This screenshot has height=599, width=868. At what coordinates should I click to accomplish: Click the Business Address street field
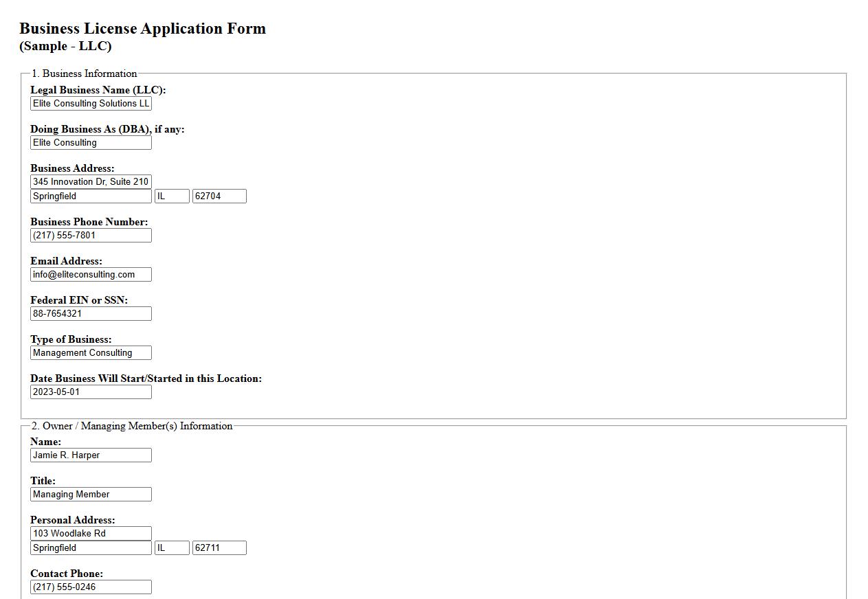pyautogui.click(x=91, y=181)
